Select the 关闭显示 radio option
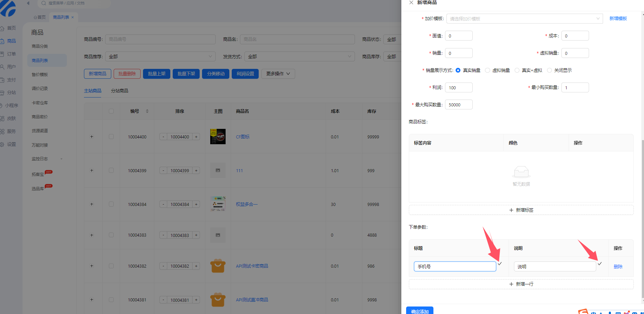Viewport: 644px width, 314px height. [x=549, y=70]
